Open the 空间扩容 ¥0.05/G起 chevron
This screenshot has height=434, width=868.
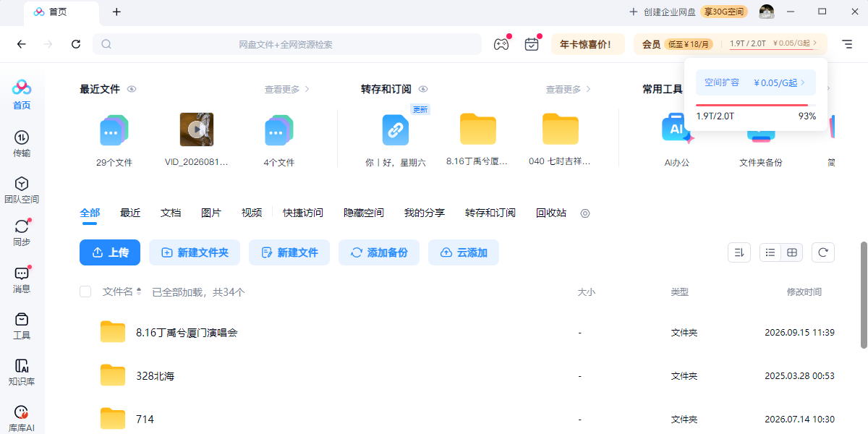tap(803, 82)
